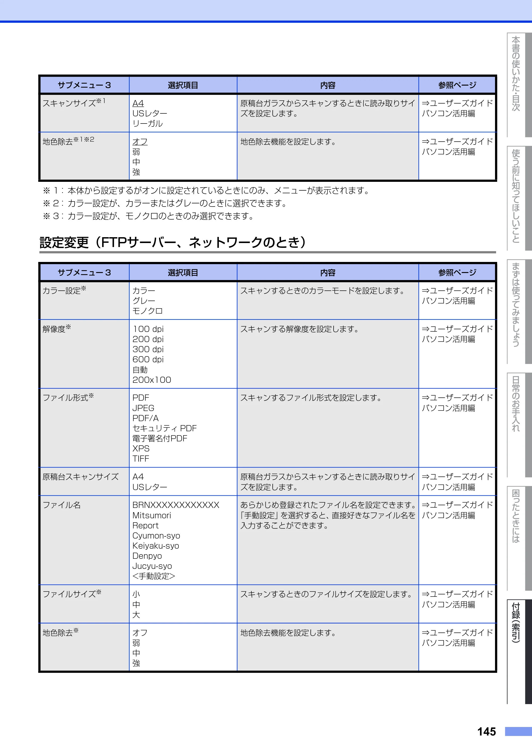Click the Cyumon-syo file name
The width and height of the screenshot is (532, 756).
[x=156, y=536]
